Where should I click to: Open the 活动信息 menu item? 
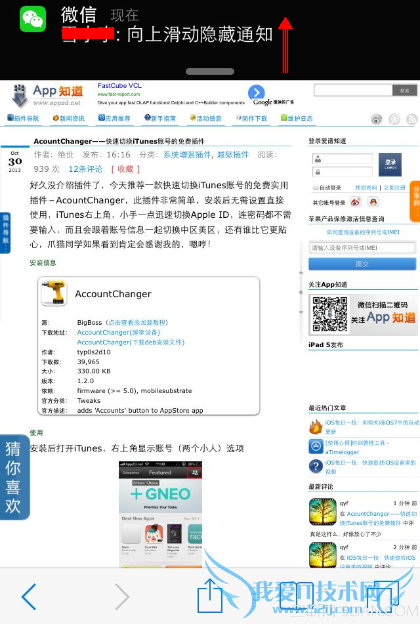tap(205, 118)
